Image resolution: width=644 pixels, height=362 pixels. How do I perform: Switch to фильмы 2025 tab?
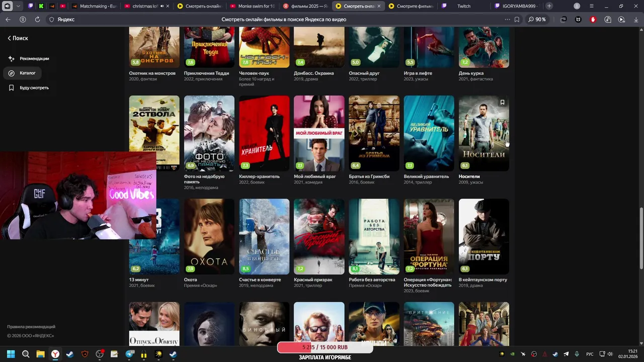305,6
